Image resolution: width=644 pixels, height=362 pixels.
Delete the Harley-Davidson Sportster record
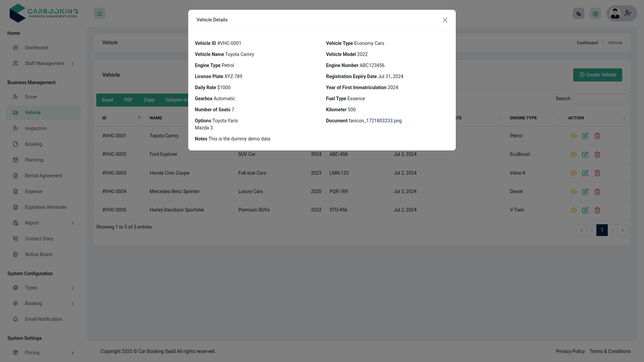click(x=597, y=210)
